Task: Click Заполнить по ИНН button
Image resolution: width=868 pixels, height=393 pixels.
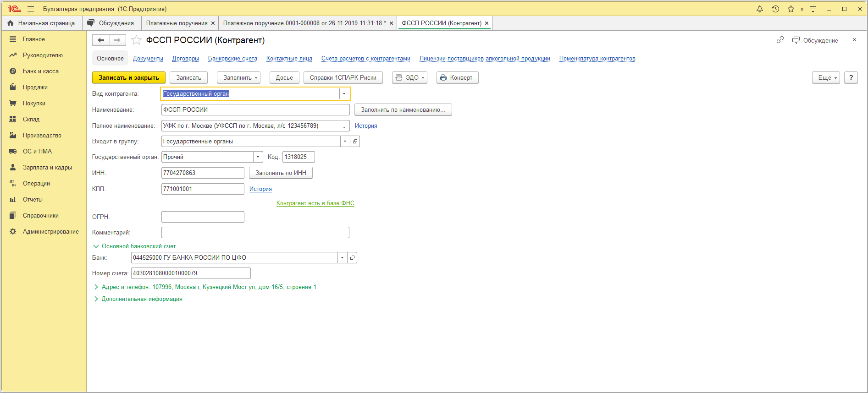Action: [281, 173]
